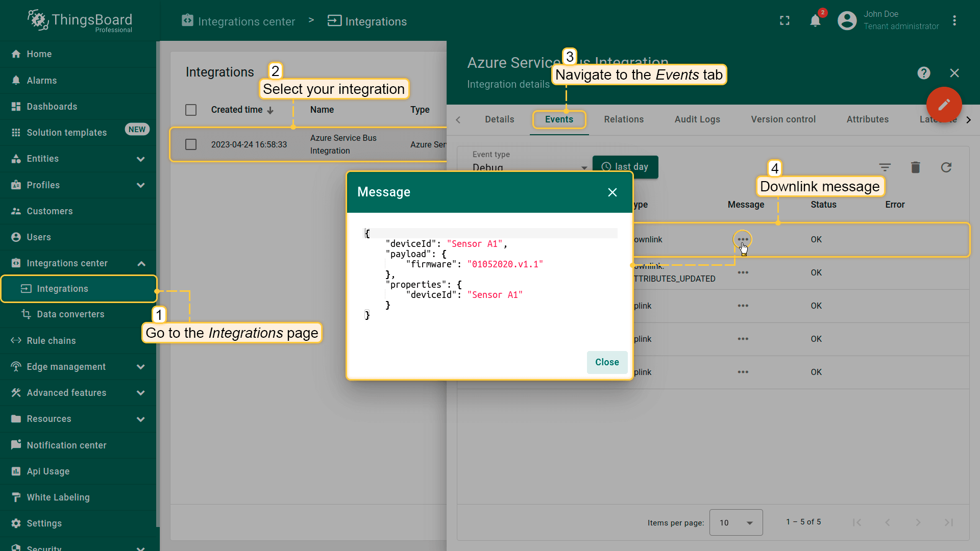Screen dimensions: 980x551
Task: Toggle fullscreen mode icon
Action: pyautogui.click(x=785, y=21)
